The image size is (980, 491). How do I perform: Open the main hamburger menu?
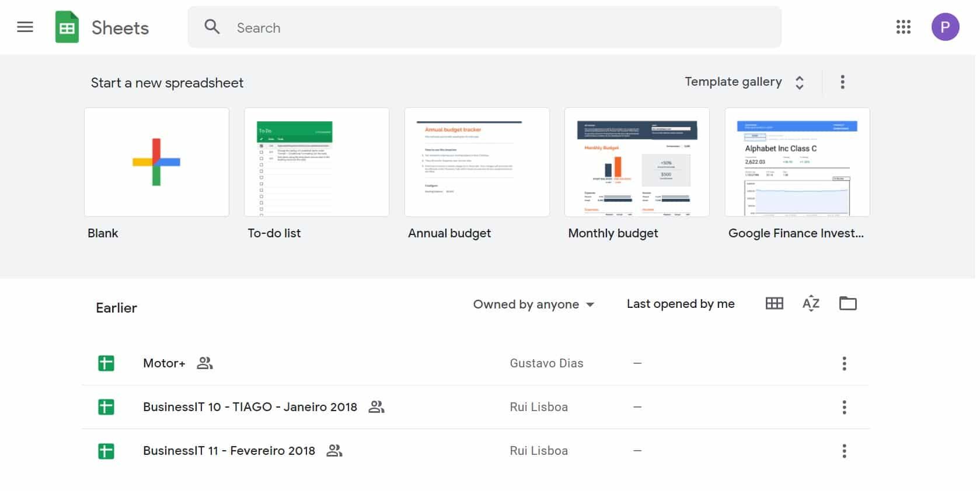25,27
